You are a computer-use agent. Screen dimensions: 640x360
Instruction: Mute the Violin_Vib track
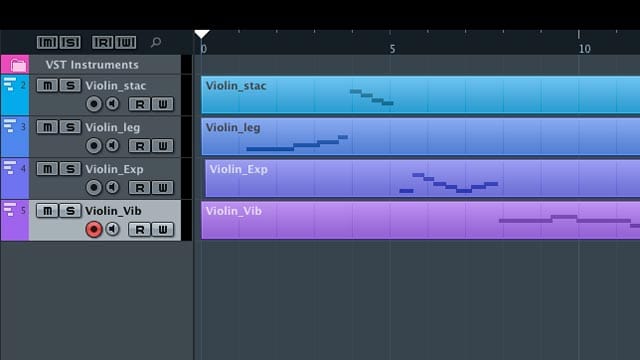(x=47, y=211)
